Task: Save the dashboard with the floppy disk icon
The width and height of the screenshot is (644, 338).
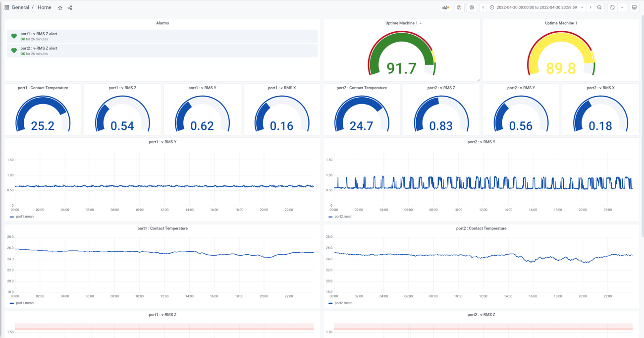Action: (459, 7)
